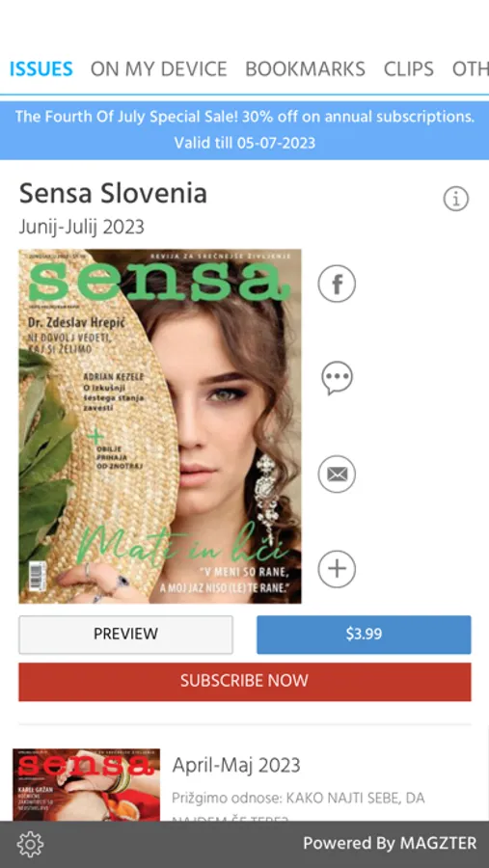This screenshot has width=489, height=868.
Task: Open magazine info icon
Action: coord(456,198)
